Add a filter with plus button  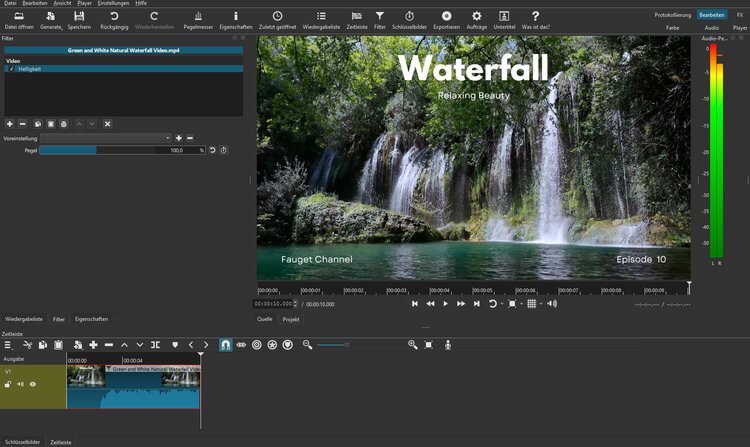point(10,124)
